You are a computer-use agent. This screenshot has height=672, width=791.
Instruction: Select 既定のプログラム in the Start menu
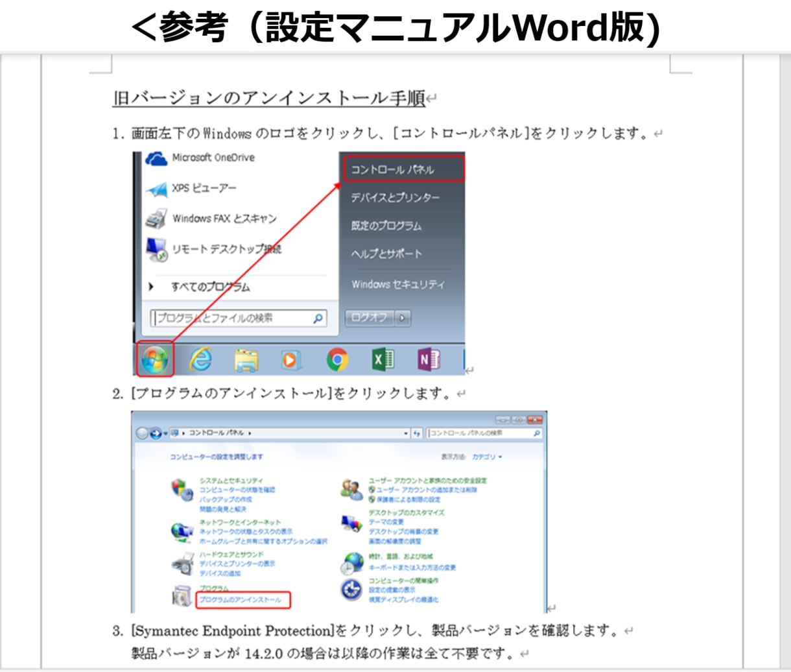(386, 226)
